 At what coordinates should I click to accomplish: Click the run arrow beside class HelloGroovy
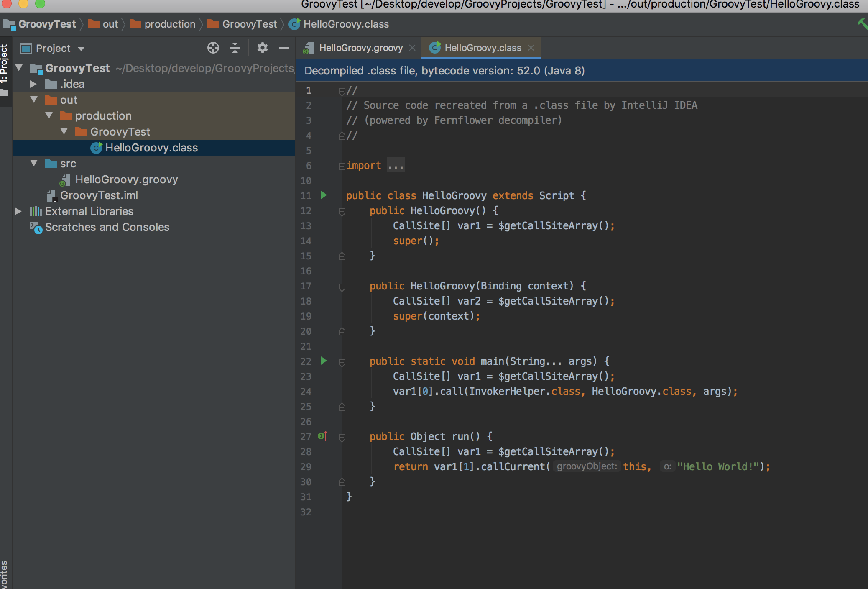pos(324,195)
